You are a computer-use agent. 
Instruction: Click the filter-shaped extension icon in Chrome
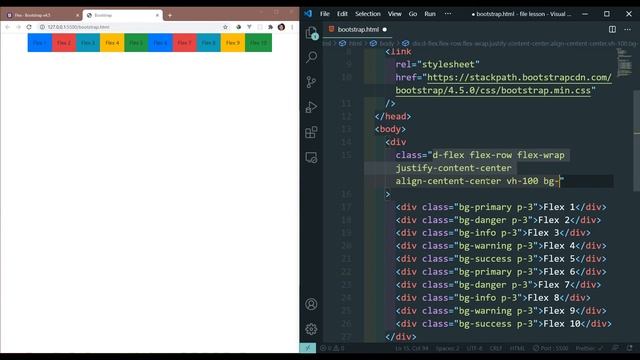249,27
